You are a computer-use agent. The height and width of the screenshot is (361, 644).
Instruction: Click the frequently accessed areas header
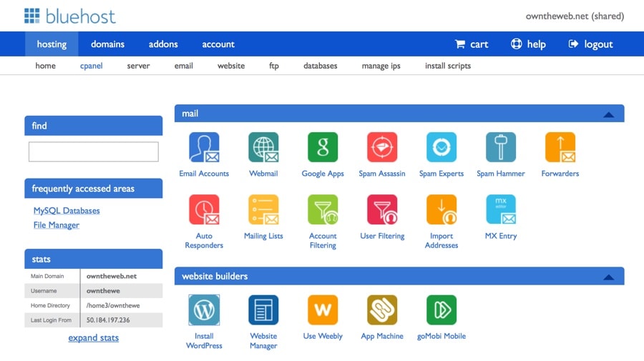pyautogui.click(x=94, y=188)
